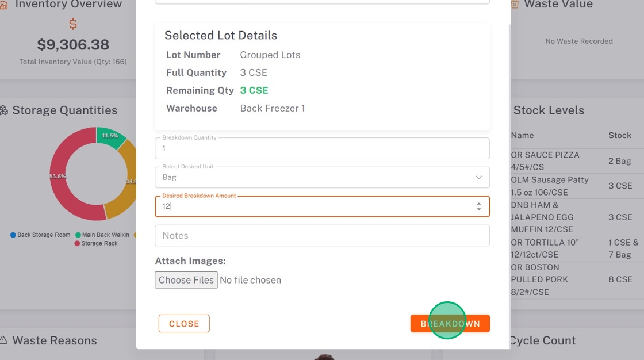Click the green 11.5% donut chart segment
Viewport: 644px width, 360px height.
click(110, 137)
